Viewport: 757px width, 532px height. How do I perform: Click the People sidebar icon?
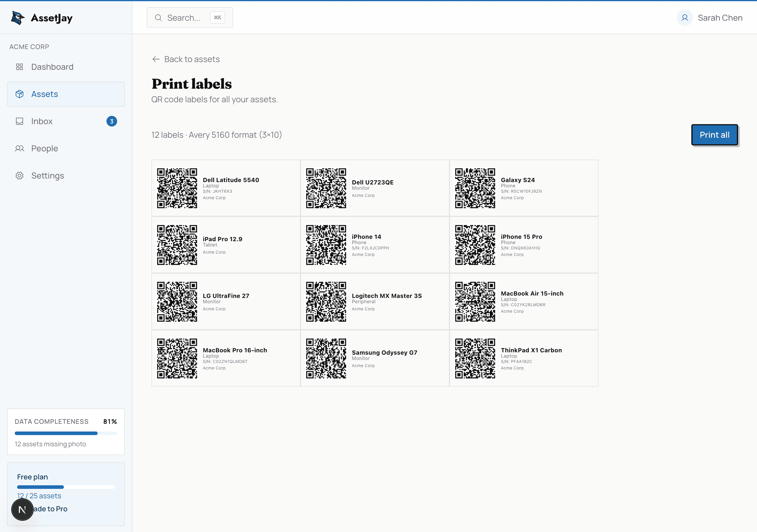point(20,148)
